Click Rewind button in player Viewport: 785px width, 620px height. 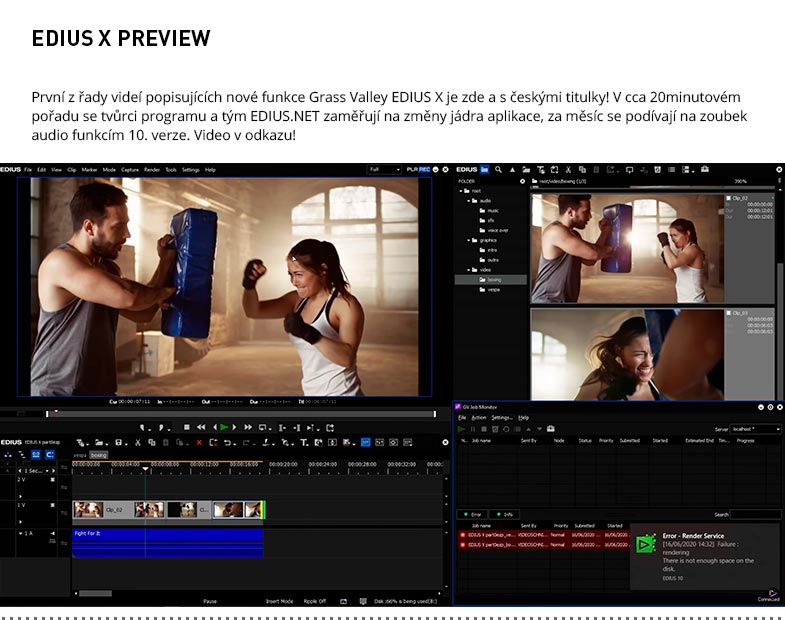click(x=201, y=427)
